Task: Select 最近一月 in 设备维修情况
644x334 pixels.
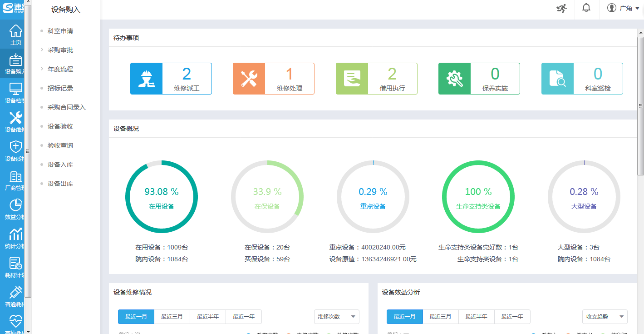Action: (136, 317)
